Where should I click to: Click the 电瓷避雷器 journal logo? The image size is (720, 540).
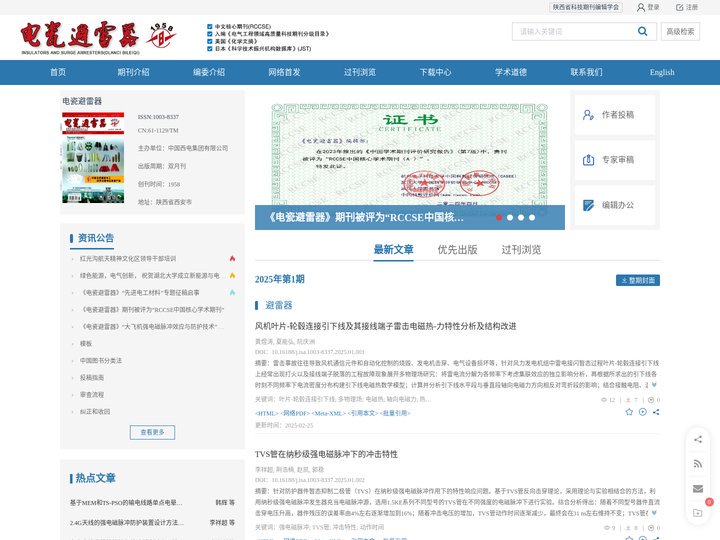[x=98, y=38]
